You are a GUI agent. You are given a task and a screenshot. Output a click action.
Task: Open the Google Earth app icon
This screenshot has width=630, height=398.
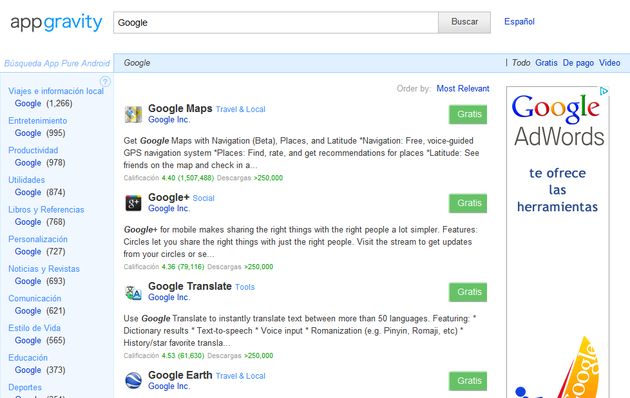click(133, 381)
